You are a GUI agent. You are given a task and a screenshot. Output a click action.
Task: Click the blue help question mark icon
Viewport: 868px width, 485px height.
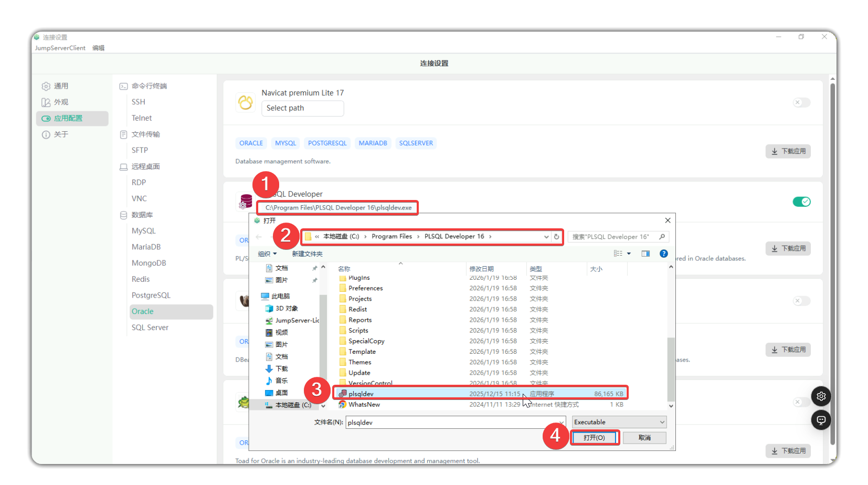click(x=663, y=254)
